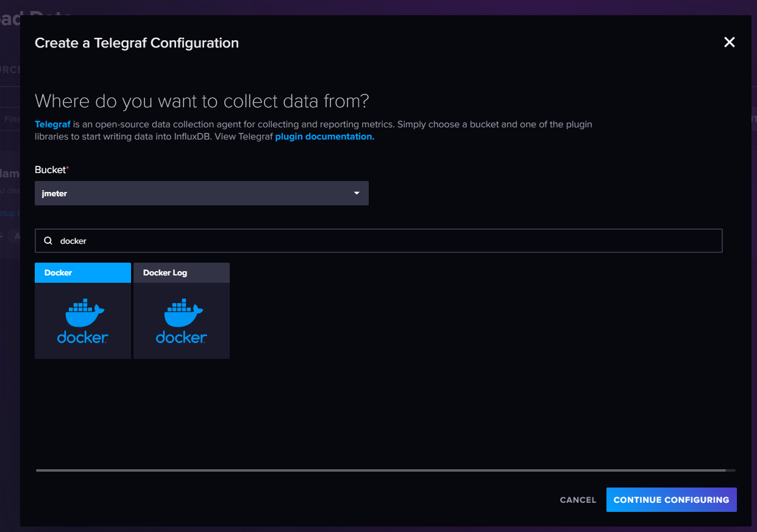Close the Telegraf Configuration dialog
This screenshot has width=757, height=532.
click(x=729, y=42)
